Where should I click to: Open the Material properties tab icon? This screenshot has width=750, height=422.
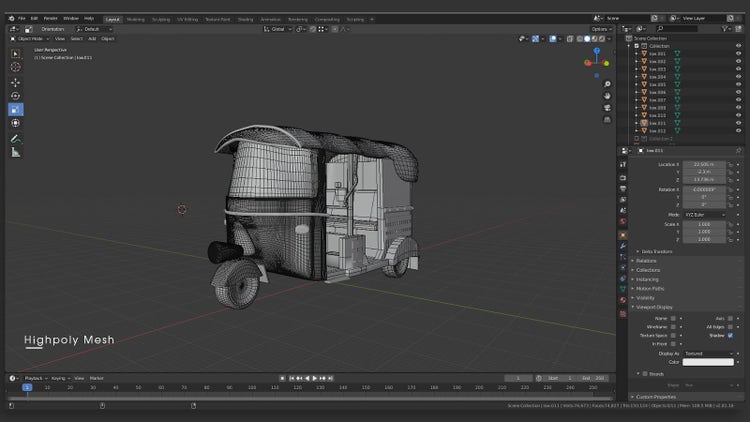(x=623, y=300)
